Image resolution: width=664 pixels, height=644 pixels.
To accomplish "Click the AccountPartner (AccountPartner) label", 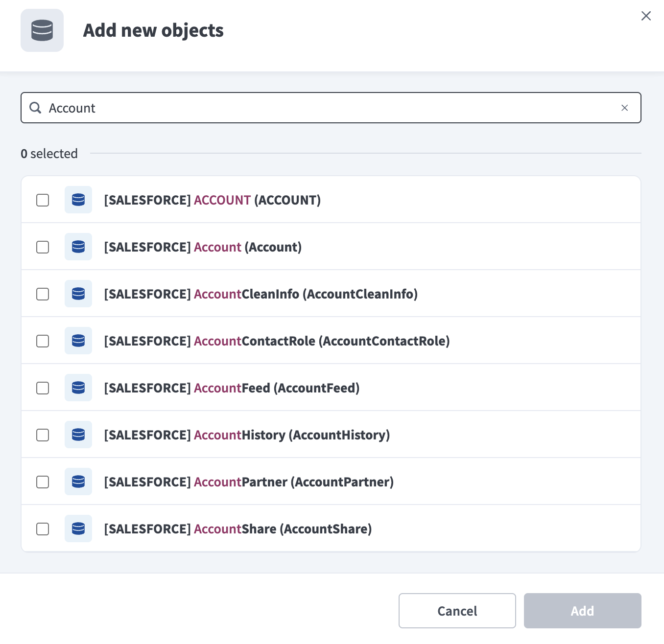I will coord(249,482).
